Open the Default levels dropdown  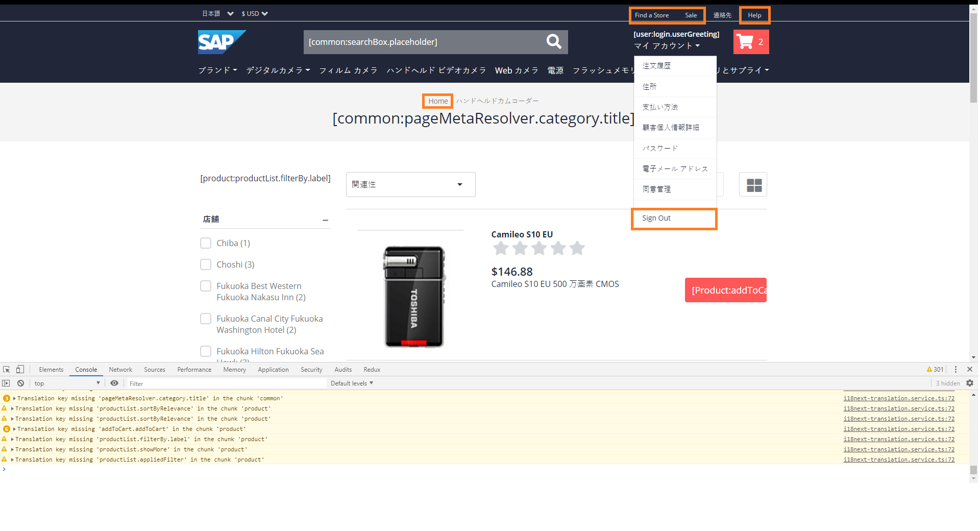click(352, 383)
